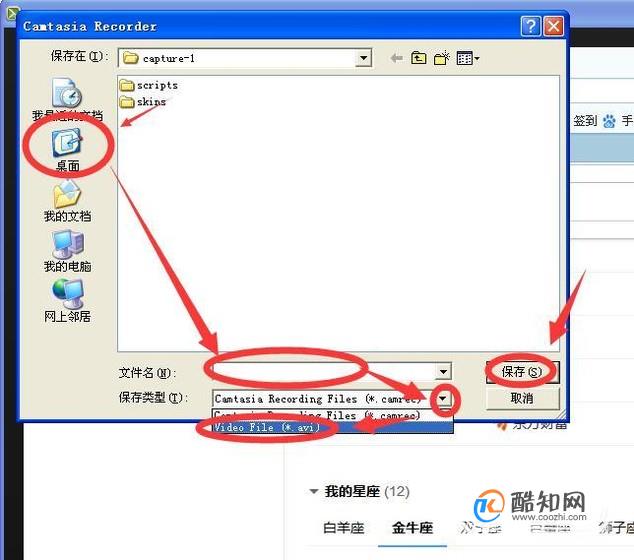Image resolution: width=634 pixels, height=560 pixels.
Task: Go up one folder level
Action: click(418, 58)
